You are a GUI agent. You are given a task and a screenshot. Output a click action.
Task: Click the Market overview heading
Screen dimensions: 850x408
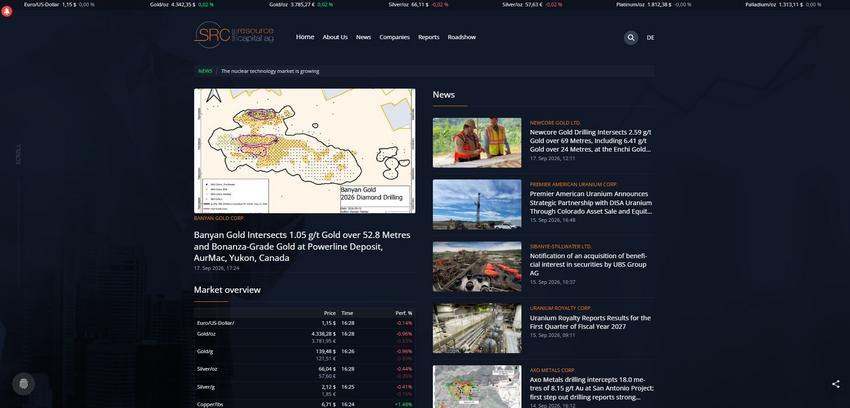coord(227,290)
